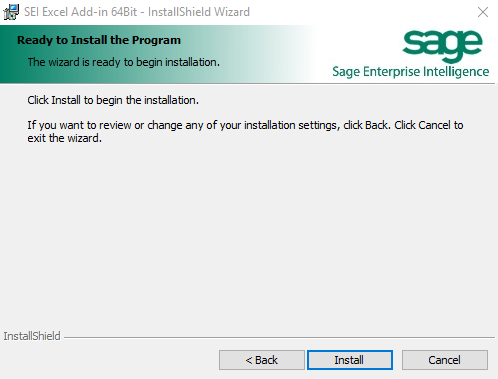Click the empty gray area of the dialog body
Screen dimensions: 498x379
tap(249, 233)
